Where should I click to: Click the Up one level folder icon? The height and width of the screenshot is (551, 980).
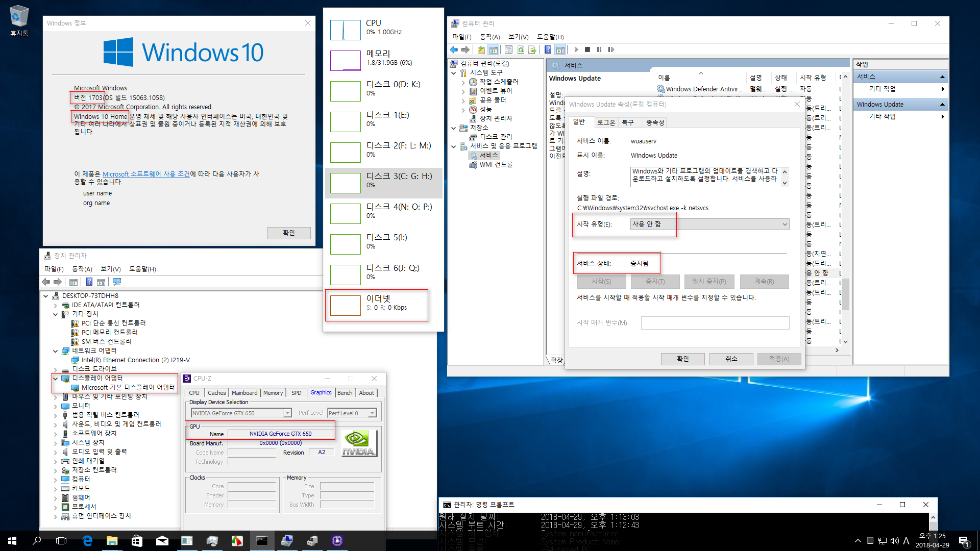point(481,49)
